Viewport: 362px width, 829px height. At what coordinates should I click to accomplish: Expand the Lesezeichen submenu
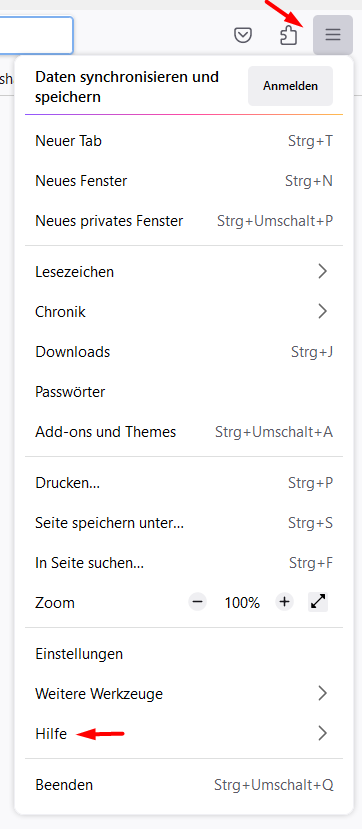[x=184, y=272]
